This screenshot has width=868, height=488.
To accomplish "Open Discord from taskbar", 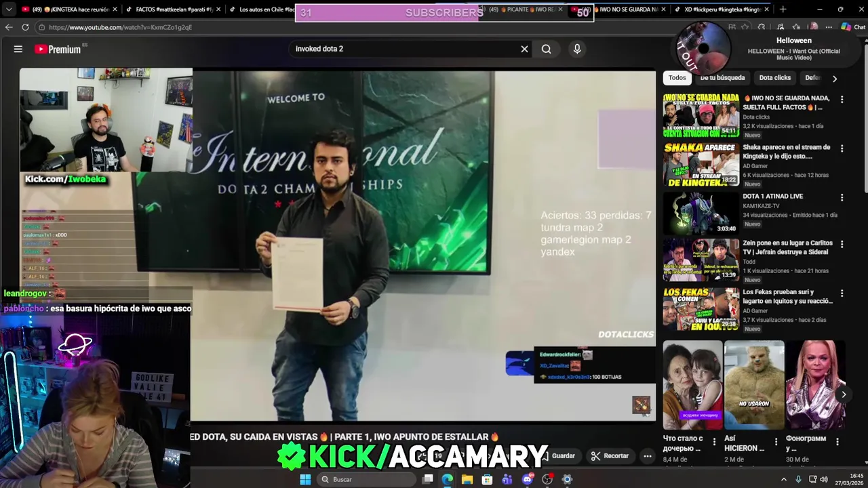I will pyautogui.click(x=527, y=479).
